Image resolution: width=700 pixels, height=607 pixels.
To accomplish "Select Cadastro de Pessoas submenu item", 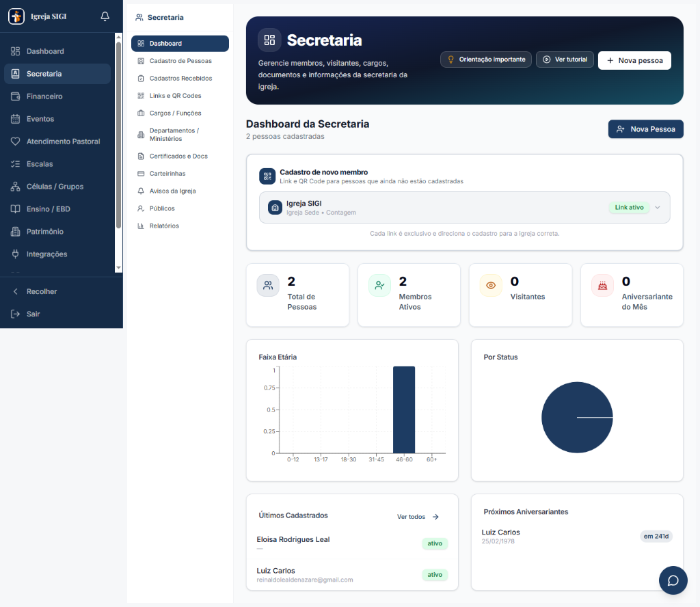I will point(180,61).
